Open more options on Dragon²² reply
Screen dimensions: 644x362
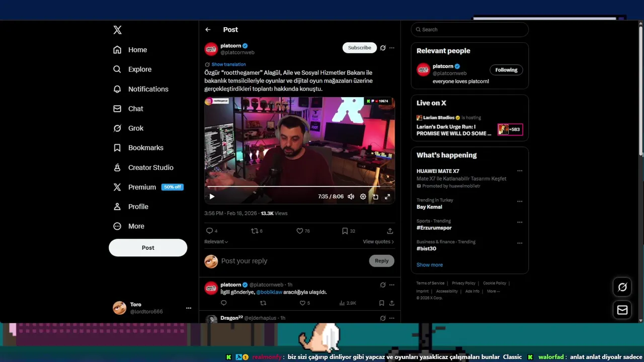[x=392, y=318]
